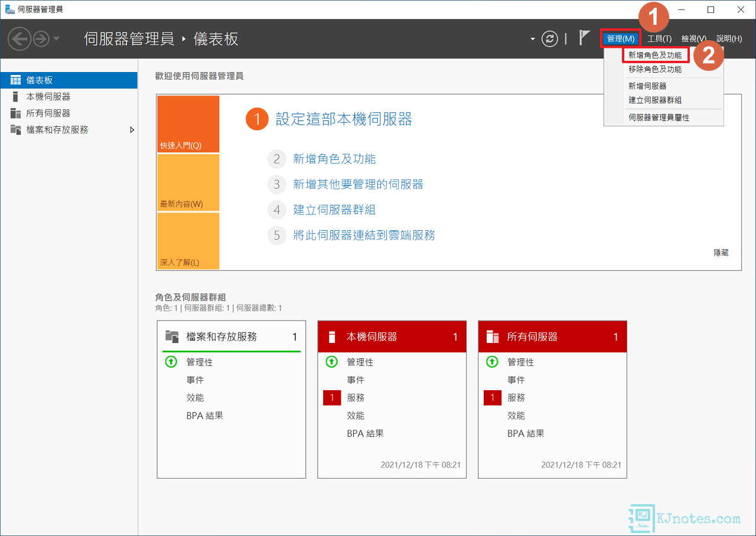Click 新增角色及功能 welcome link
The width and height of the screenshot is (756, 536).
point(334,159)
